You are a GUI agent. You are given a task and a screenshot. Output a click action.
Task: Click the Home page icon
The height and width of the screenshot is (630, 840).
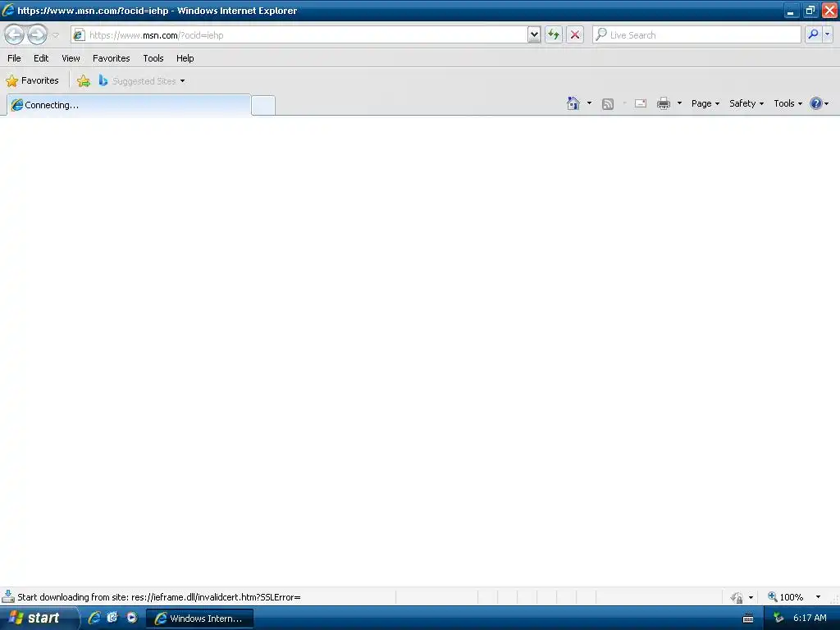pos(573,103)
